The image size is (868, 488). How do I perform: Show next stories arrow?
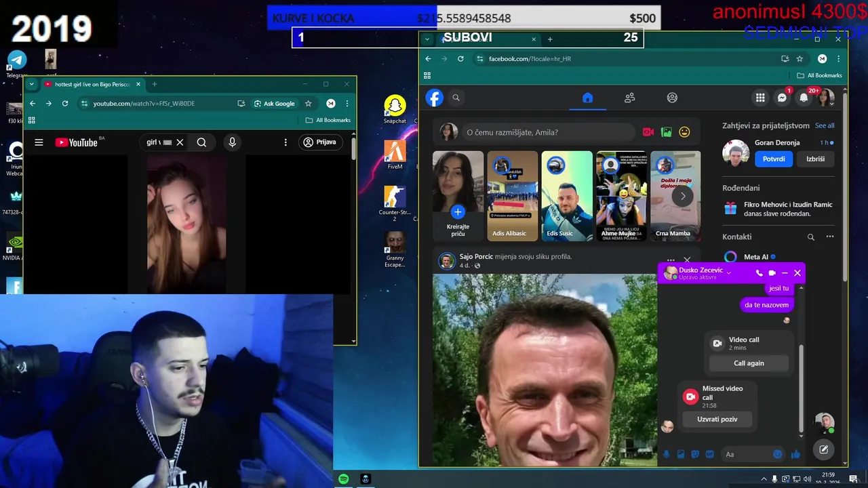(x=683, y=196)
